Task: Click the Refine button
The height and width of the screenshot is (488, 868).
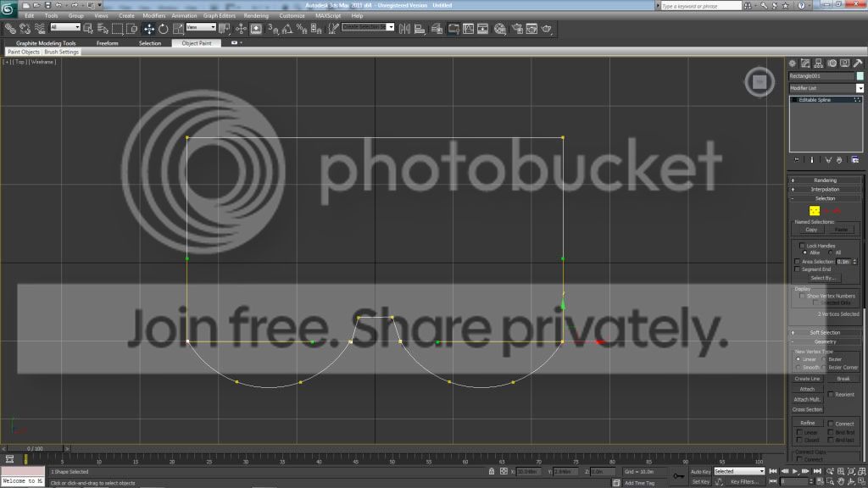Action: click(x=807, y=424)
